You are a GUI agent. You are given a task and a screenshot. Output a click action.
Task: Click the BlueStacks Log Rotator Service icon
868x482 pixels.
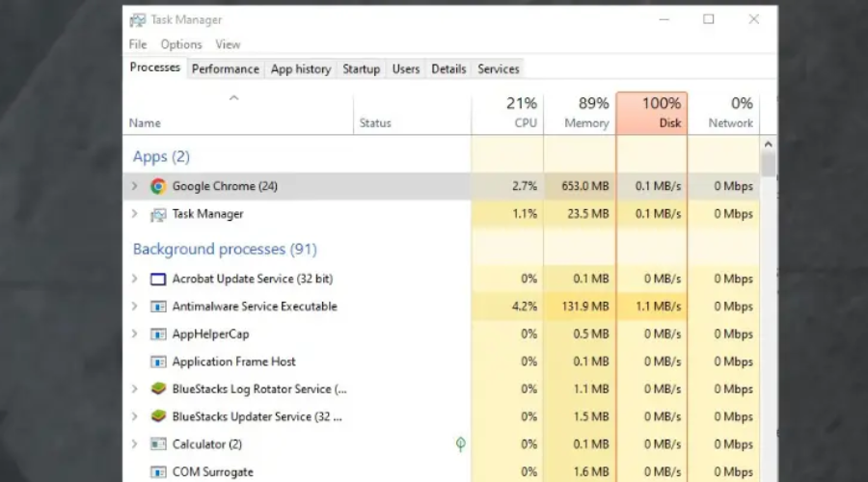pyautogui.click(x=158, y=389)
